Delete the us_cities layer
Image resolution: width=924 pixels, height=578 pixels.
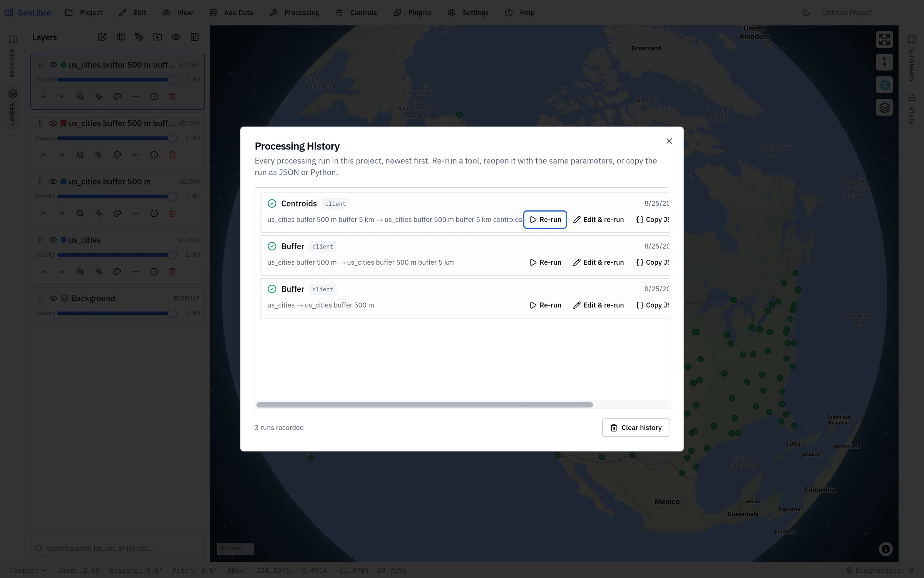[172, 272]
